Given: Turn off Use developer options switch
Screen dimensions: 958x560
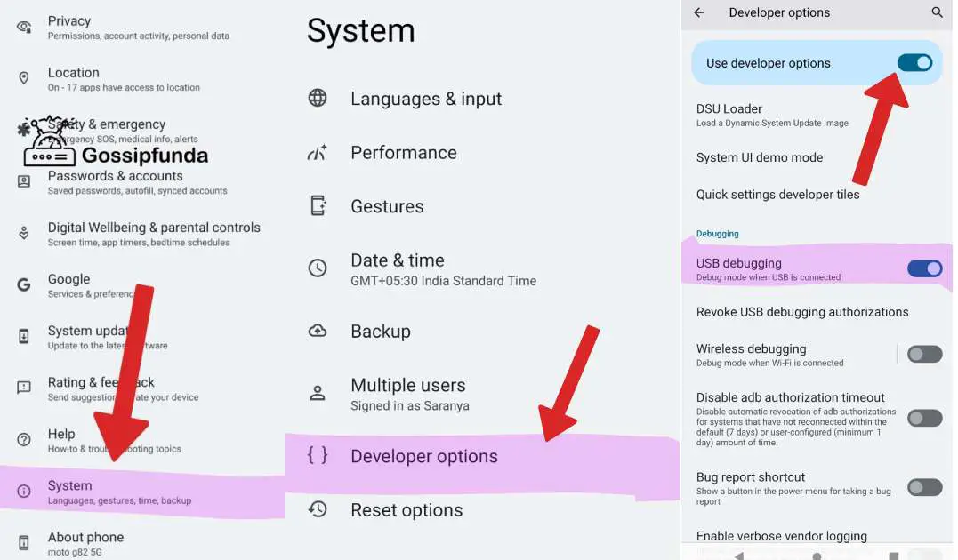Looking at the screenshot, I should click(x=914, y=62).
